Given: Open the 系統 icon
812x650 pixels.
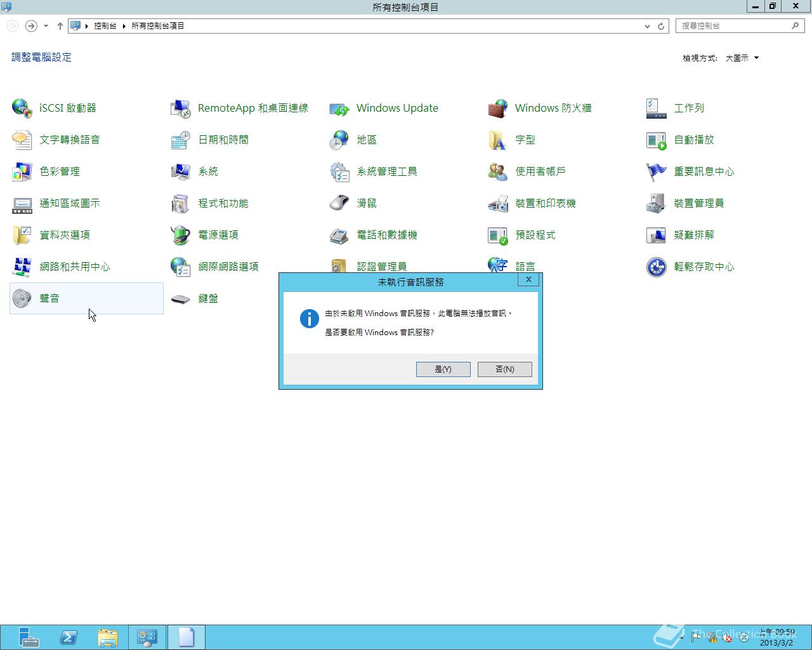Looking at the screenshot, I should point(181,171).
